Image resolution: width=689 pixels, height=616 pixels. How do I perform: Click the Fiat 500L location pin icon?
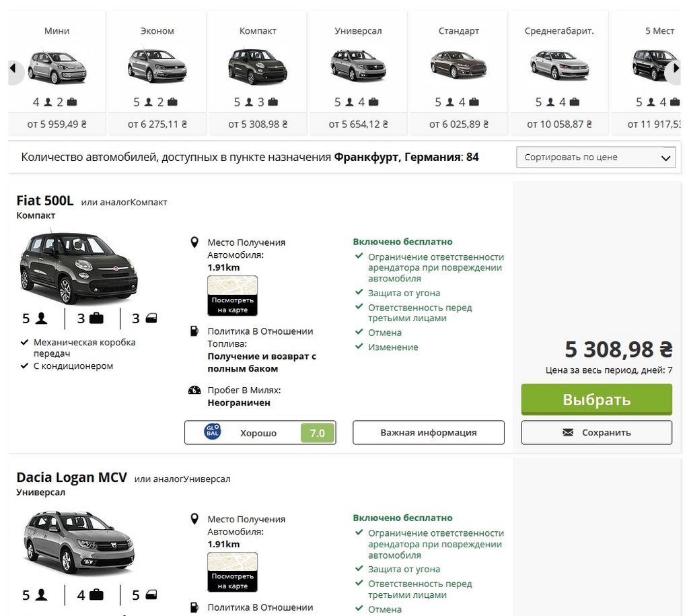click(194, 243)
